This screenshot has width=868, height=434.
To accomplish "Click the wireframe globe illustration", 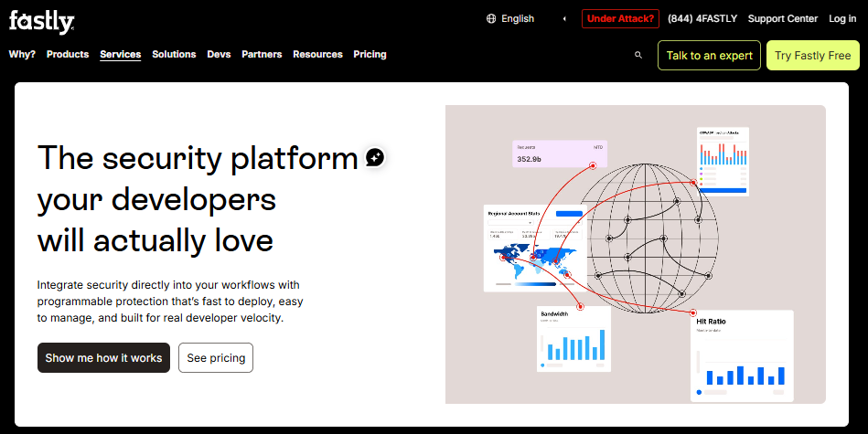I will point(646,238).
